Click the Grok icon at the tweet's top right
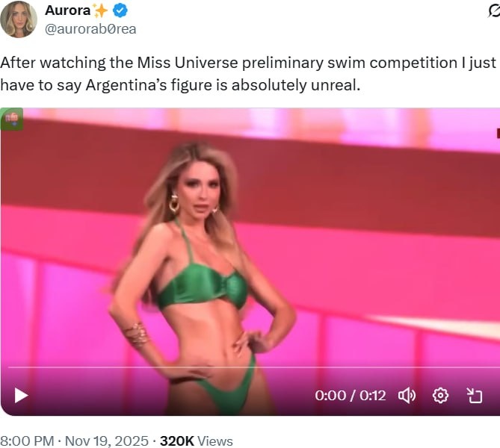 pos(494,11)
